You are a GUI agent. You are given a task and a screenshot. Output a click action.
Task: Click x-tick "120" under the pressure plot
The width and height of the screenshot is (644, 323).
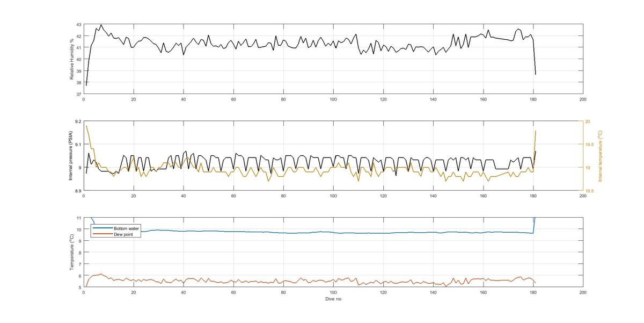(x=383, y=196)
